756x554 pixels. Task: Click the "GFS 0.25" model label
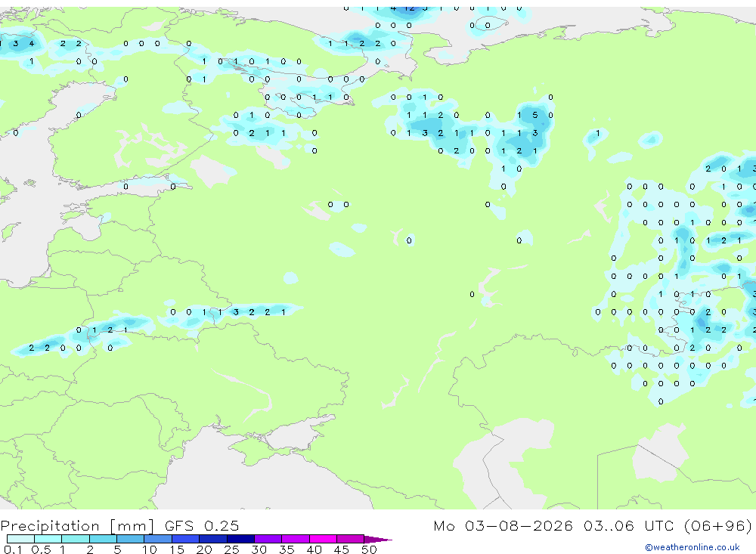[x=202, y=525]
